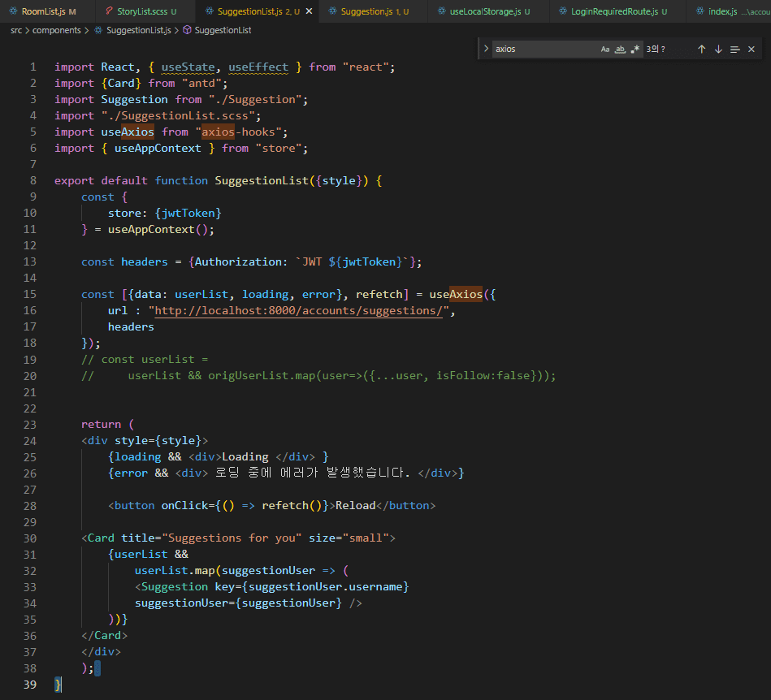
Task: Expand the replace field chevron
Action: (486, 49)
